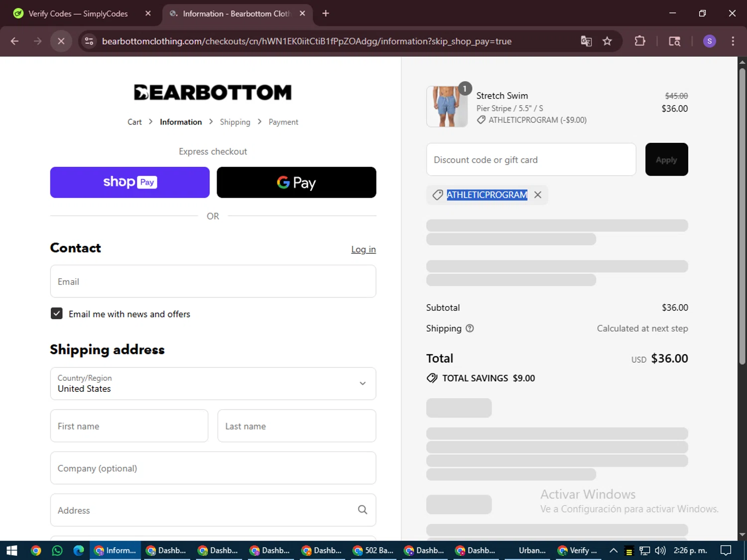The height and width of the screenshot is (560, 747).
Task: Close the Information Bearbottom tab
Action: 302,13
